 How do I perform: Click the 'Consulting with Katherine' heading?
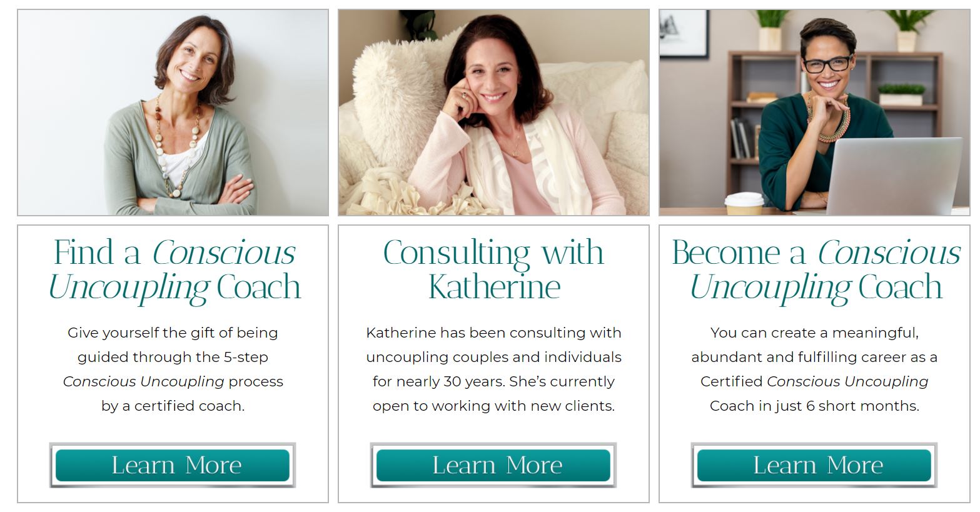coord(493,270)
